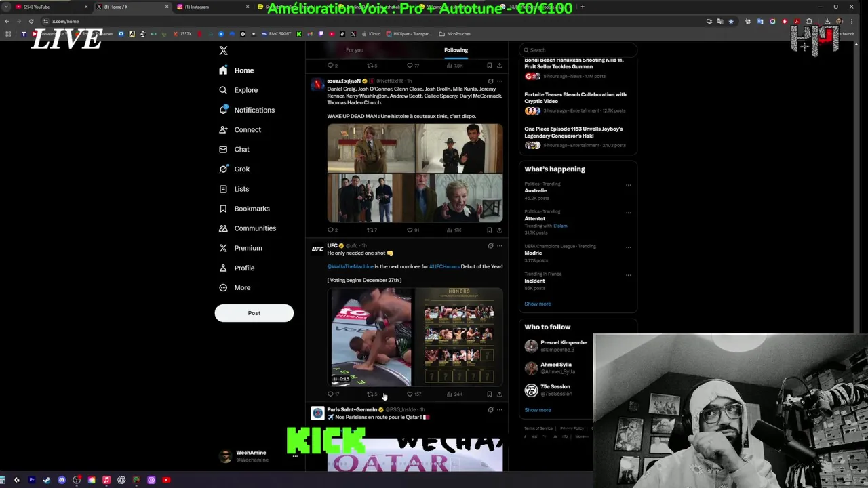
Task: Open the Connect page
Action: (240, 129)
